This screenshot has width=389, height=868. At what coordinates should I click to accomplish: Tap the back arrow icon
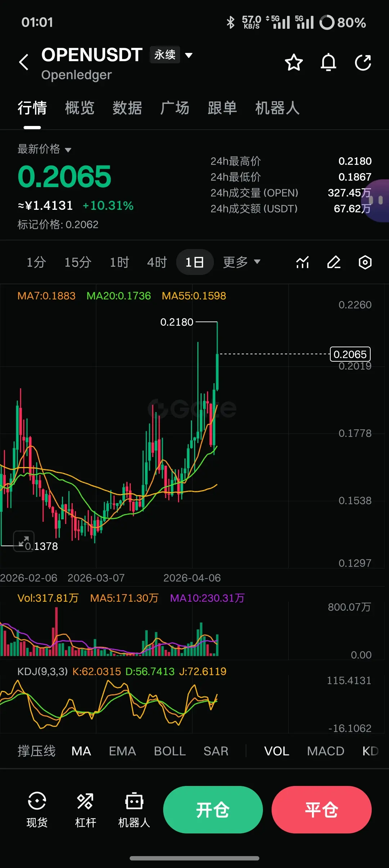(x=24, y=62)
